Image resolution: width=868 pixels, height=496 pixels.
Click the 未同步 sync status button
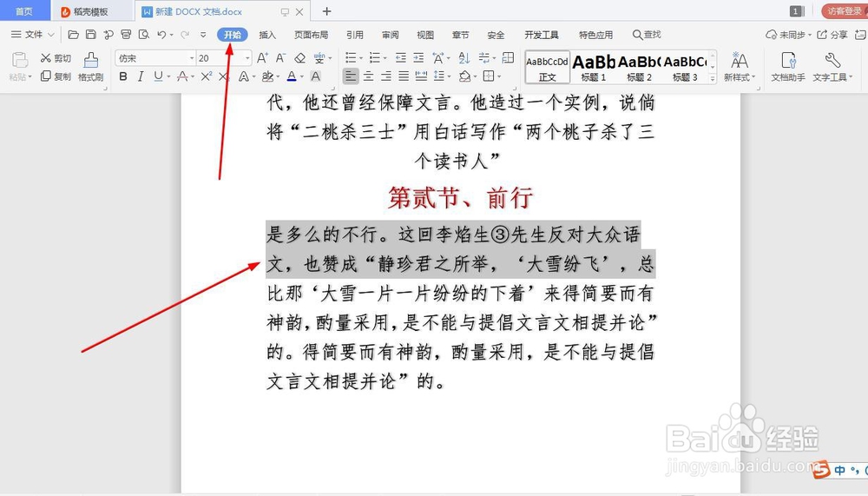coord(788,35)
